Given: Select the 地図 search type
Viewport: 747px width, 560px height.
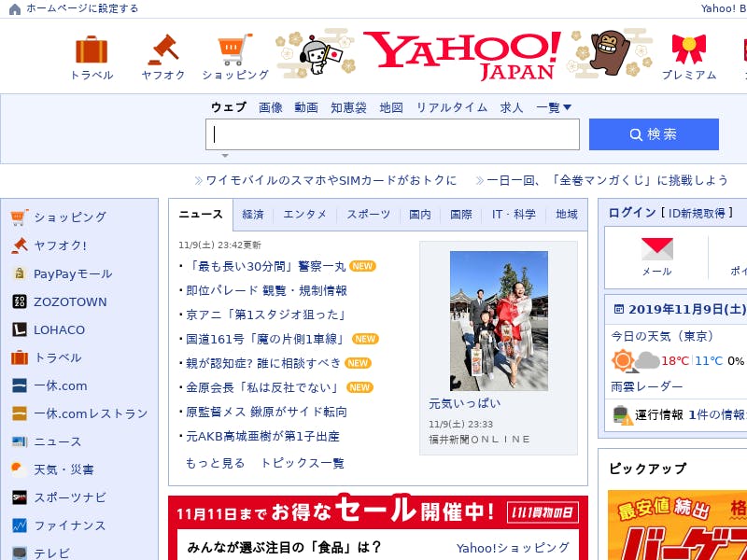Looking at the screenshot, I should point(391,107).
